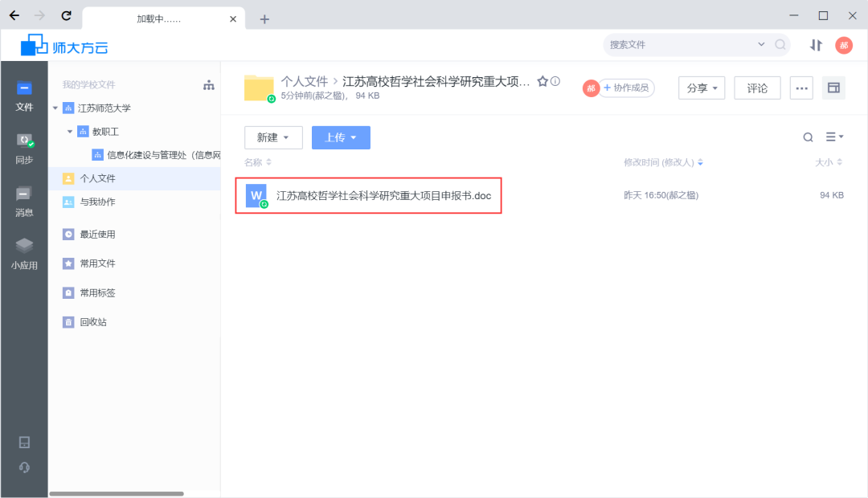Click the 评论 button

point(756,88)
